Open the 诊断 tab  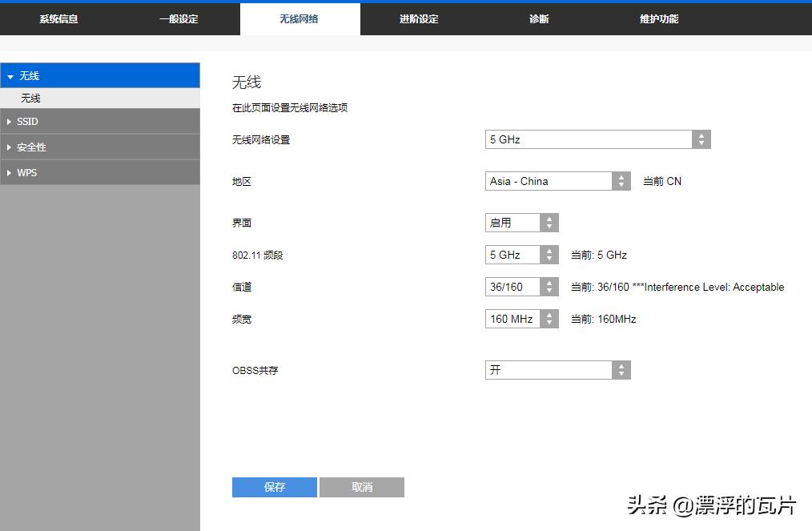pyautogui.click(x=539, y=19)
